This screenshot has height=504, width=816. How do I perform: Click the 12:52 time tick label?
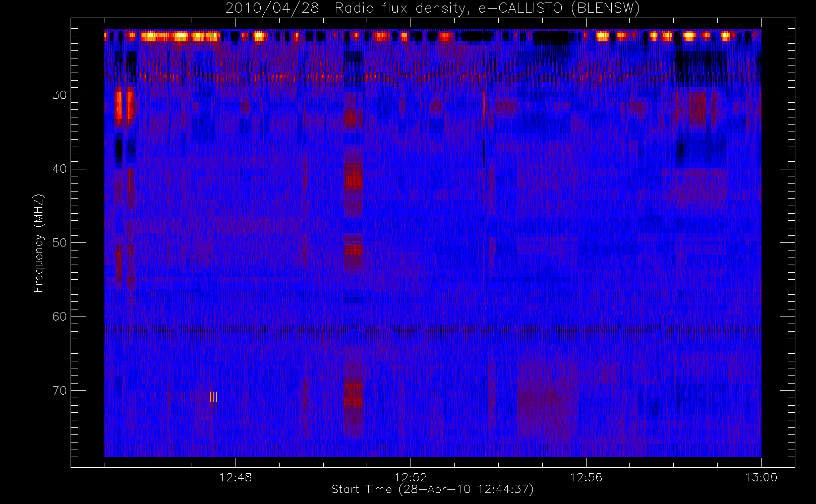pos(411,477)
